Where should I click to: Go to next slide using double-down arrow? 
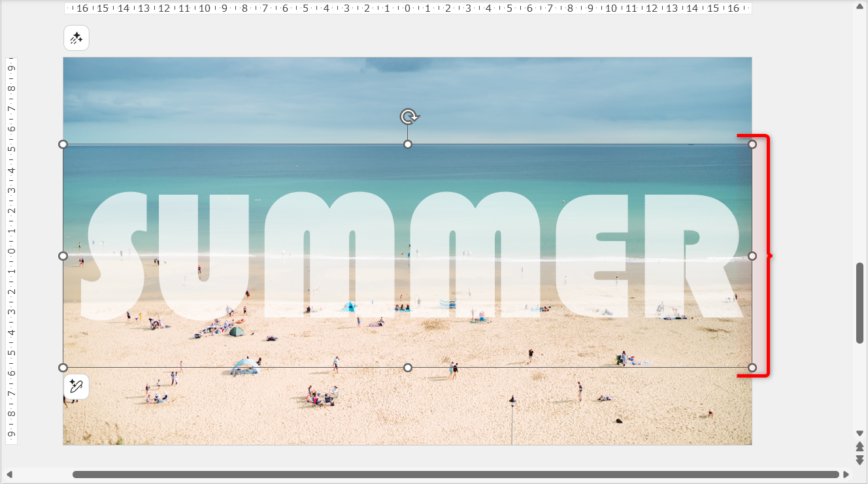(860, 460)
